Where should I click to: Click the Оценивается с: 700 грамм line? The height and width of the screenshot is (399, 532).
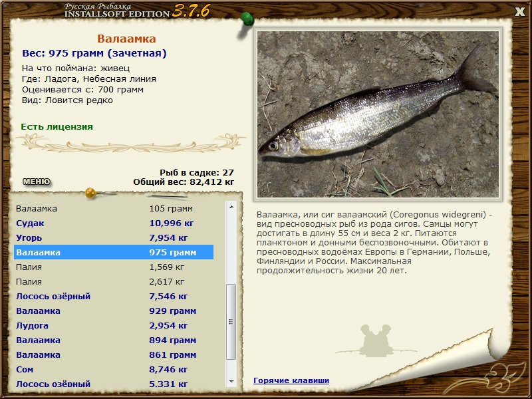tap(82, 90)
